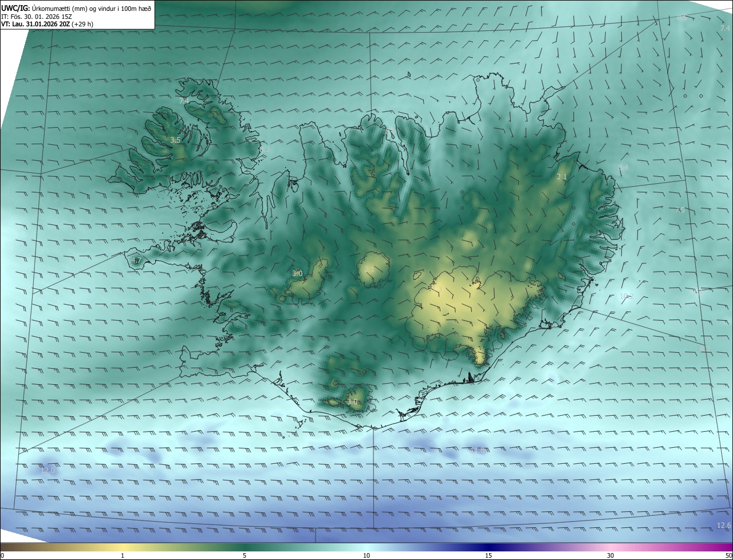
Task: Click the 3.5 value on the Westfjords
Action: pos(175,140)
